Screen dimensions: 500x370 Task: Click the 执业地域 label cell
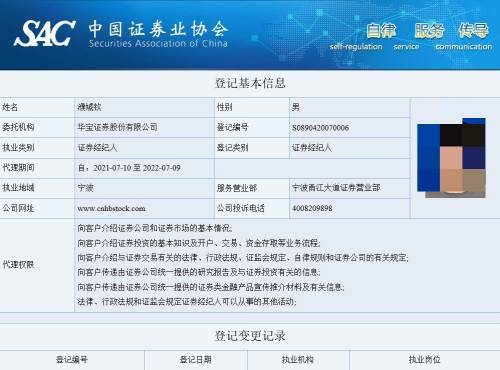[x=37, y=188]
